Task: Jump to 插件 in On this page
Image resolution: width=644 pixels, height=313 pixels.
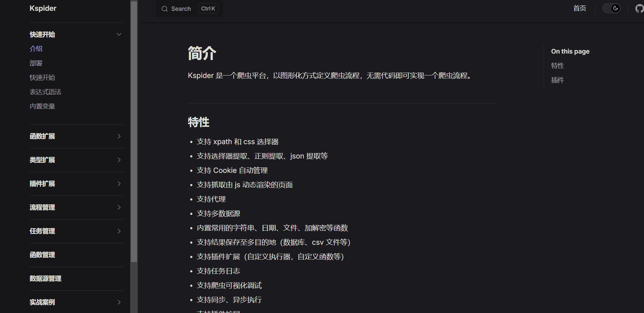Action: (557, 80)
